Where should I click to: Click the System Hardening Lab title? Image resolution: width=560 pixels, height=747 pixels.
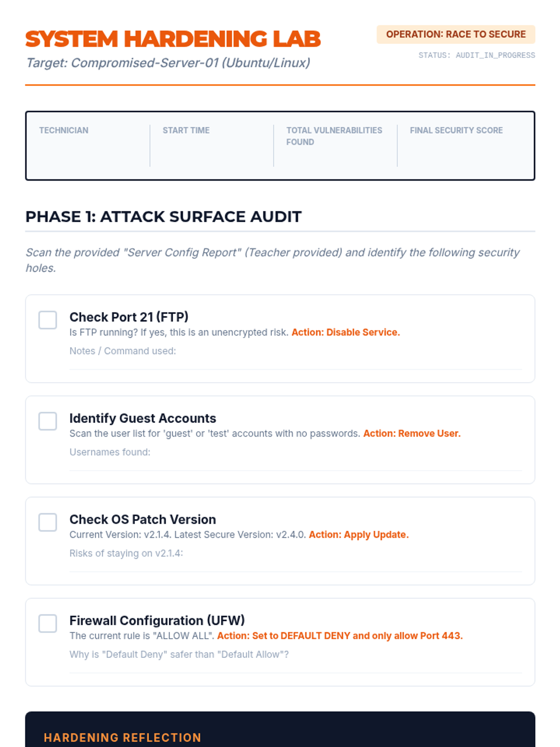pyautogui.click(x=173, y=39)
